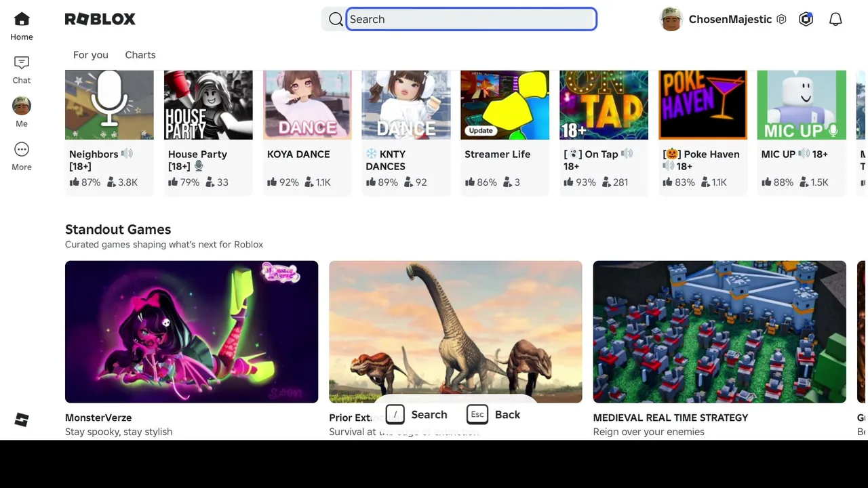Click the 1.5K player count on MIC UP
Viewport: 868px width, 488px height.
click(814, 182)
